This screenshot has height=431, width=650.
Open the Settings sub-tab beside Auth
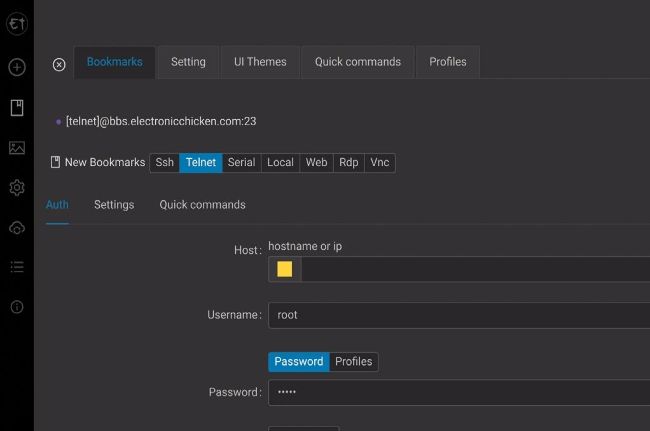[114, 205]
